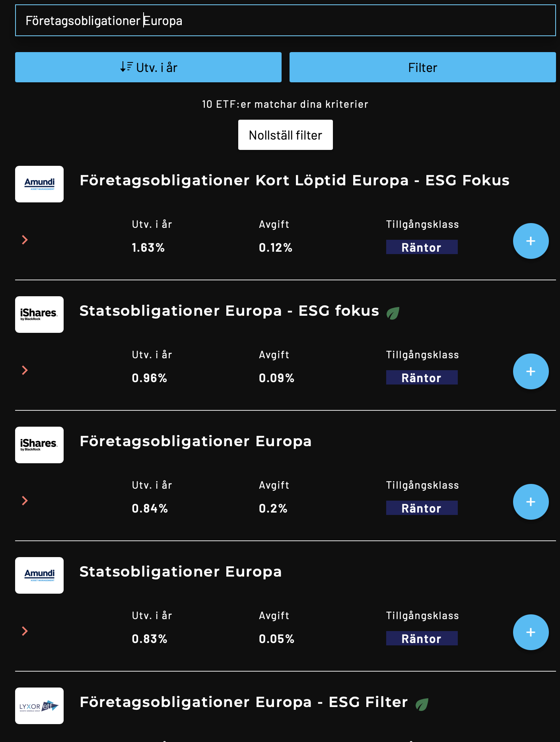Click Räntor tag on Kort Löptid Europa ETF
This screenshot has width=560, height=742.
click(x=422, y=247)
